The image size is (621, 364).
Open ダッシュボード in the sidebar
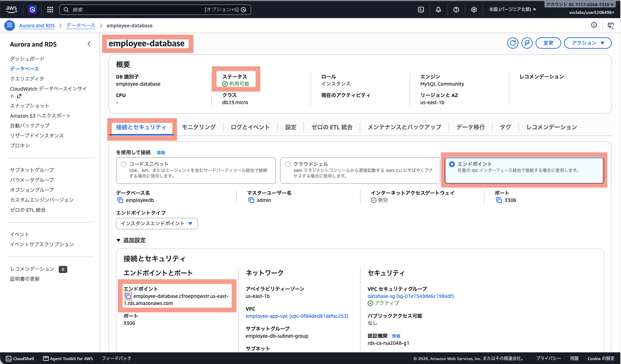(27, 59)
